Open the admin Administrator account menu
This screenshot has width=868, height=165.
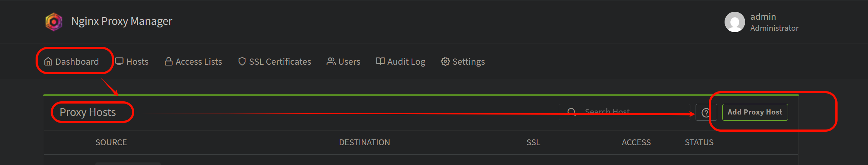762,22
